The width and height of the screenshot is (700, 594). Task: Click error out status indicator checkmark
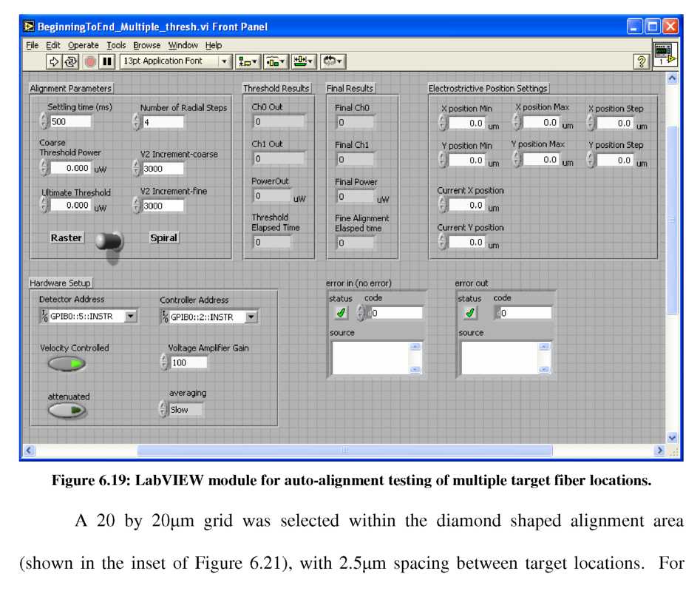click(469, 313)
